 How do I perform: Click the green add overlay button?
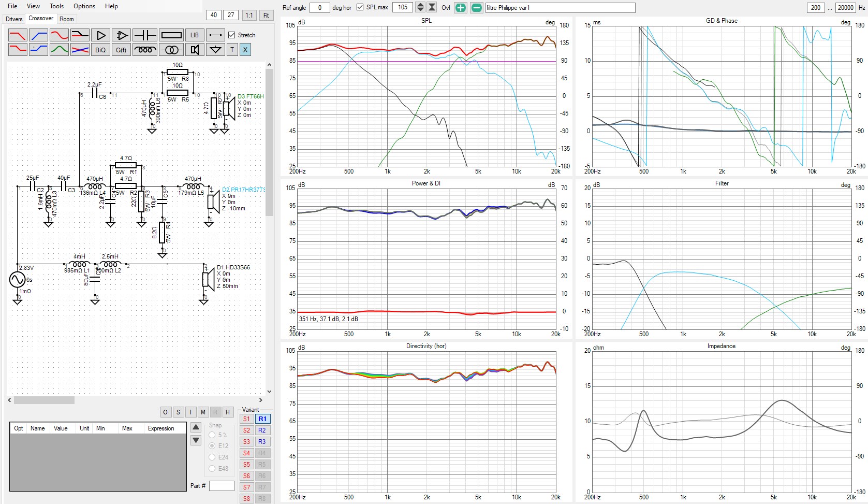coord(460,8)
